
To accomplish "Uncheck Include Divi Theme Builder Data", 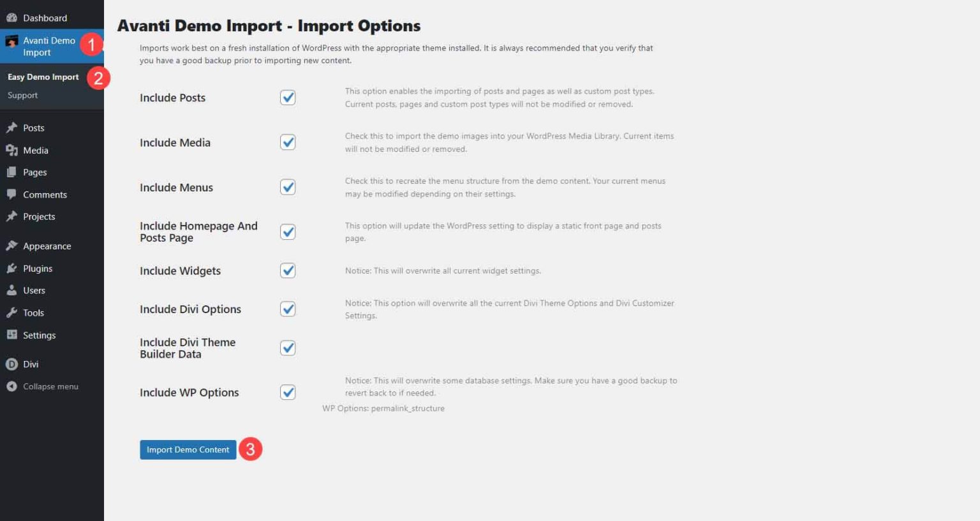I will (x=288, y=348).
